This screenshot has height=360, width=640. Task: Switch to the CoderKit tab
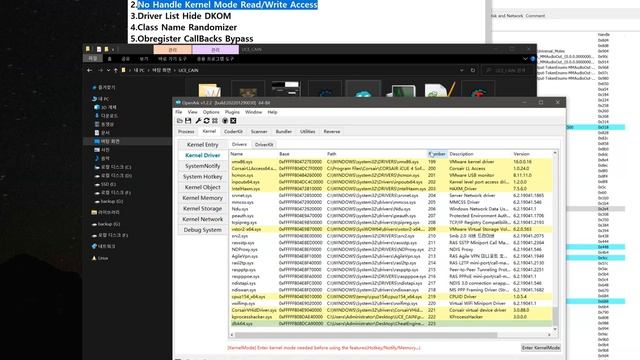pyautogui.click(x=233, y=131)
